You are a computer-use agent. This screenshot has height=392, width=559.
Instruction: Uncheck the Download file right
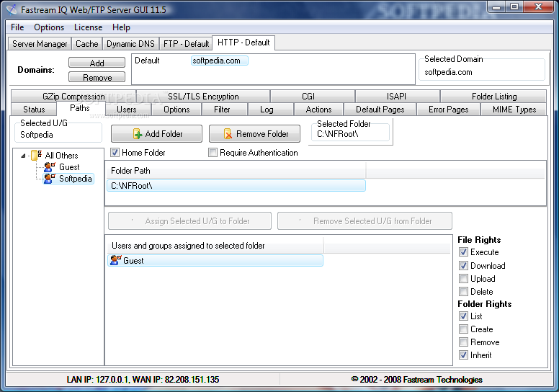pos(463,266)
